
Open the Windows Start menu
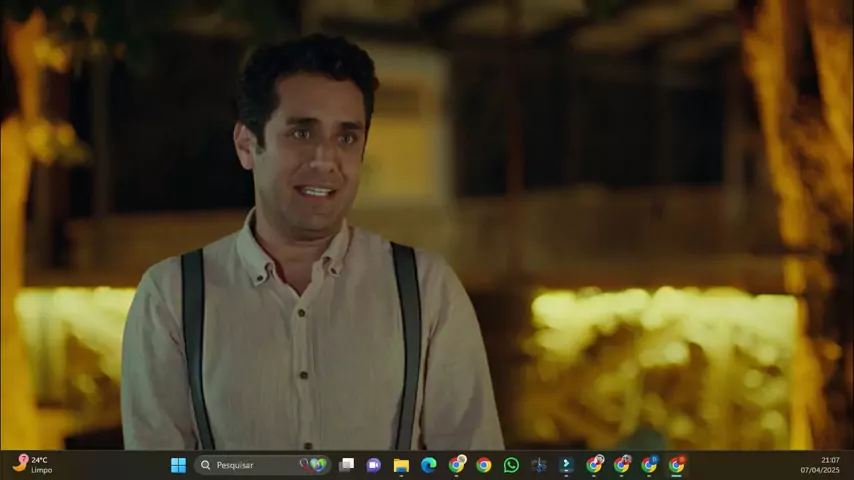[x=178, y=465]
